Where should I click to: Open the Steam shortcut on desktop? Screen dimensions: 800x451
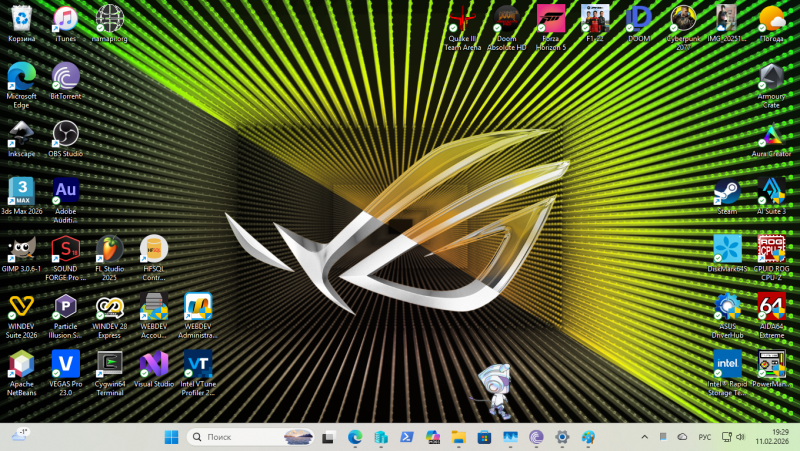pyautogui.click(x=727, y=192)
